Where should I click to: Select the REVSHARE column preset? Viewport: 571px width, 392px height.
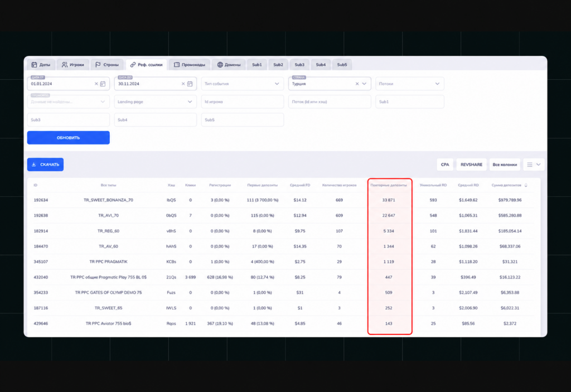471,164
